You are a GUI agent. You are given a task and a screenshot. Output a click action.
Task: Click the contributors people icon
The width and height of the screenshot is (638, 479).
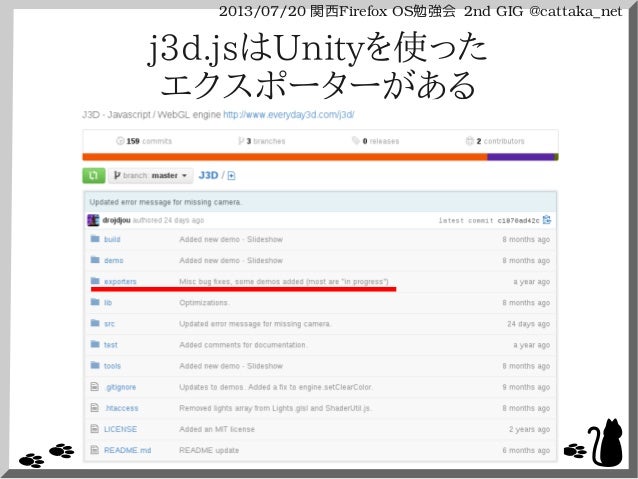470,141
